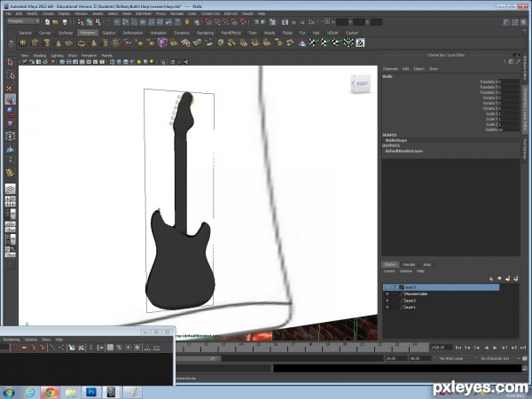The image size is (532, 399).
Task: Open the Mesh menu
Action: pos(126,13)
